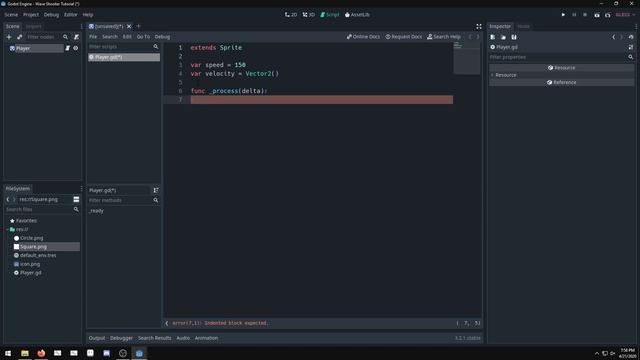Go to next edited script arrow
This screenshot has width=640, height=360.
(478, 37)
